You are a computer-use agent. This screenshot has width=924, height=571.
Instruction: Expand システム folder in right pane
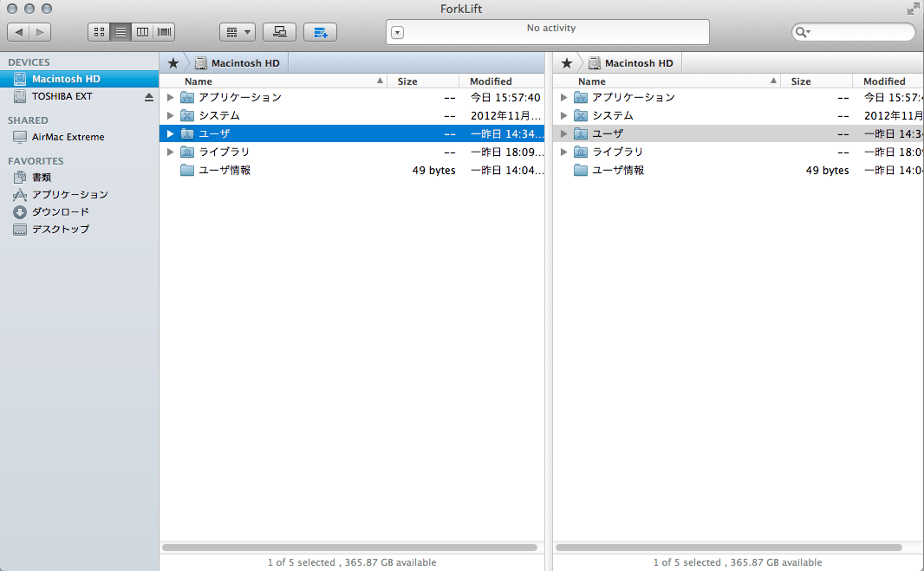(564, 116)
